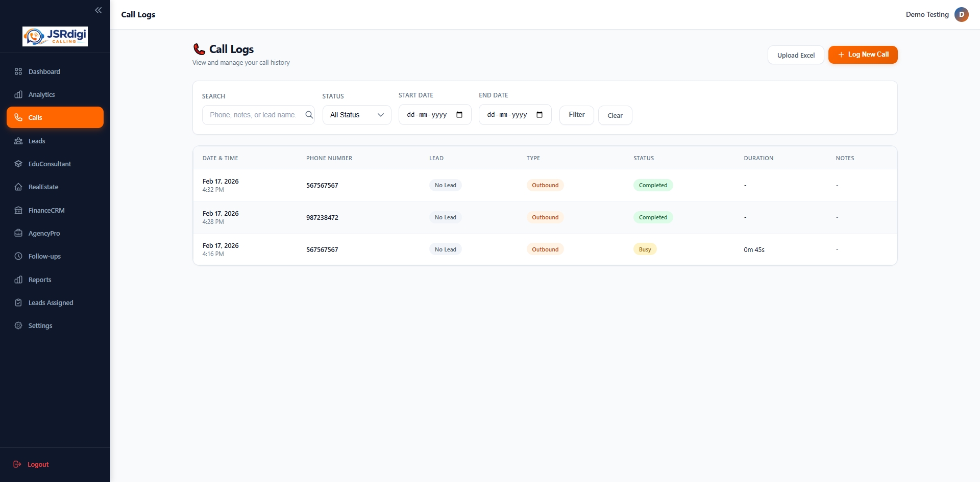Viewport: 980px width, 482px height.
Task: Select Follow-ups in the sidebar
Action: tap(55, 256)
